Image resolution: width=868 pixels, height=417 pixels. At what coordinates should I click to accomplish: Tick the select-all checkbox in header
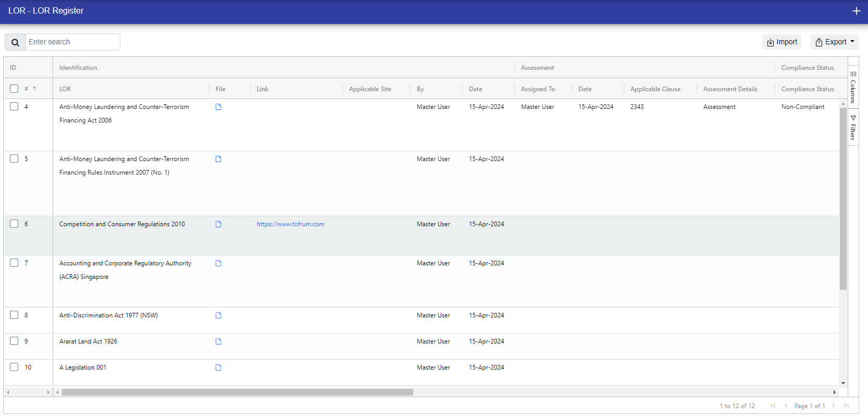pyautogui.click(x=14, y=89)
